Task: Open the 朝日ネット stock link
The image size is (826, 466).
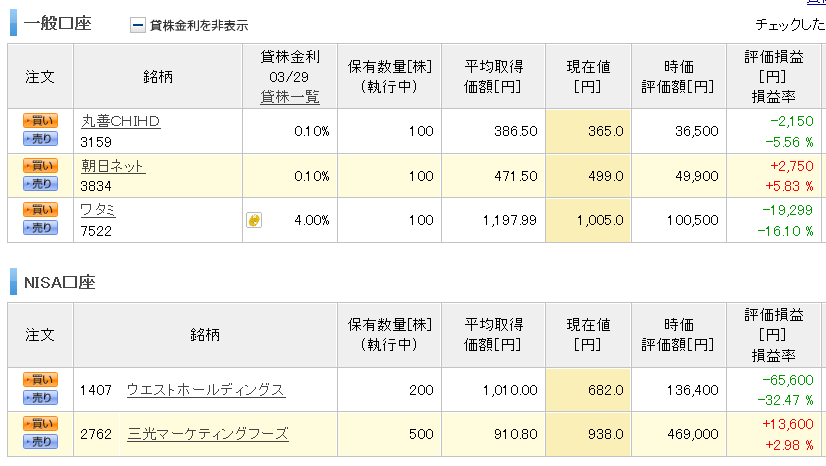Action: [x=113, y=166]
